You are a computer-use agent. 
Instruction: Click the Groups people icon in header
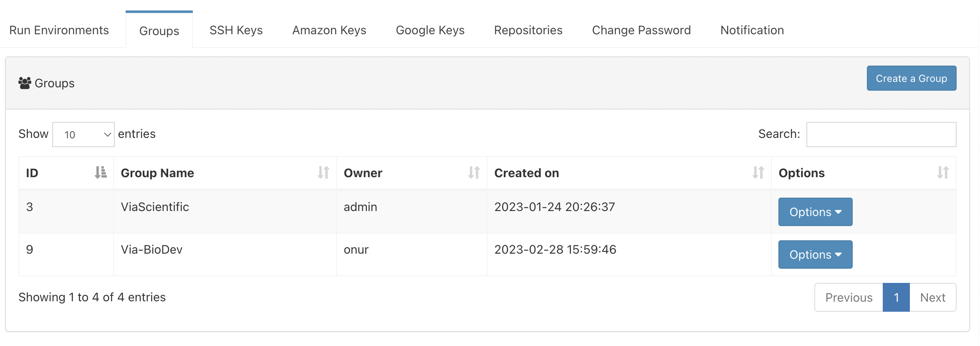pyautogui.click(x=25, y=83)
